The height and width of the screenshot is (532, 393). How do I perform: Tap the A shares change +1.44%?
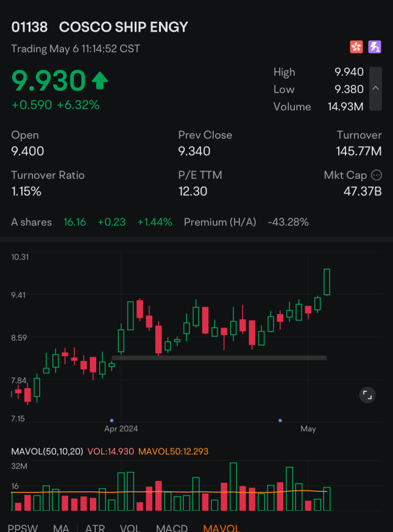(155, 222)
